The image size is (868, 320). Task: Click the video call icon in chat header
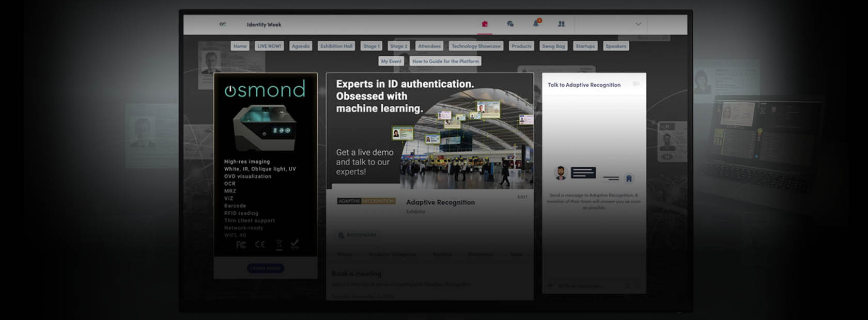(636, 84)
